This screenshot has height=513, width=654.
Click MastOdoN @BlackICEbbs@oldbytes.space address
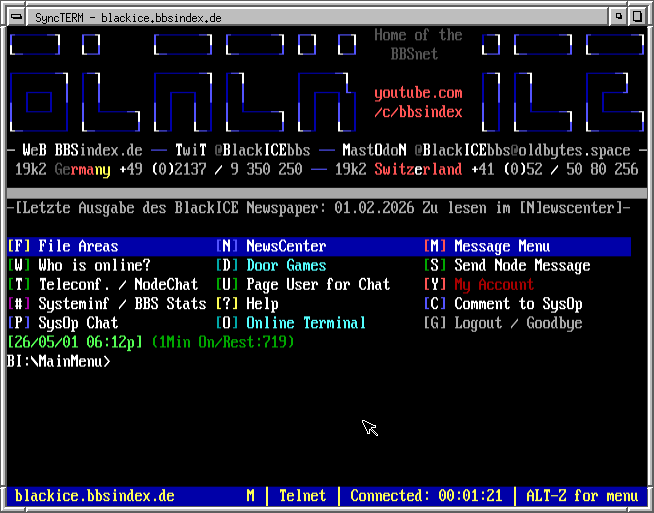(x=486, y=150)
